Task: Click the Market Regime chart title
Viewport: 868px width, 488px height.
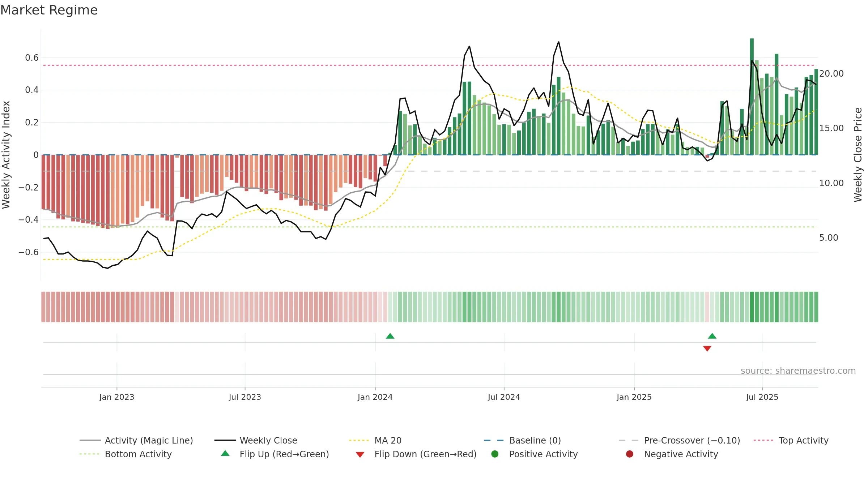Action: 49,10
